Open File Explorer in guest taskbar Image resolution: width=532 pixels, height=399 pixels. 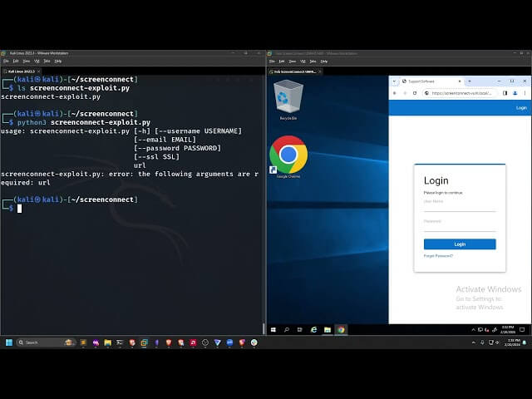pyautogui.click(x=327, y=329)
